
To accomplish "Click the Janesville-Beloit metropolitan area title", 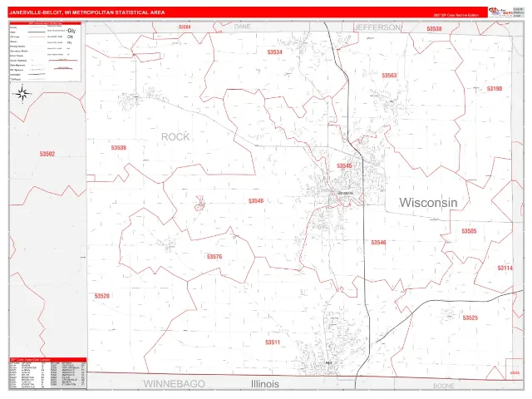I will point(86,12).
